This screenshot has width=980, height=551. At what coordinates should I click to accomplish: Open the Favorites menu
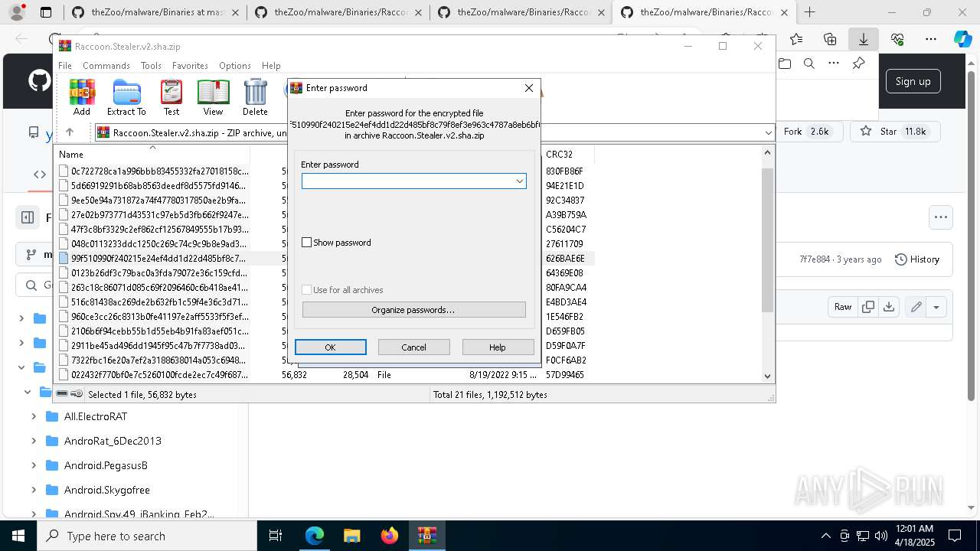pyautogui.click(x=190, y=66)
